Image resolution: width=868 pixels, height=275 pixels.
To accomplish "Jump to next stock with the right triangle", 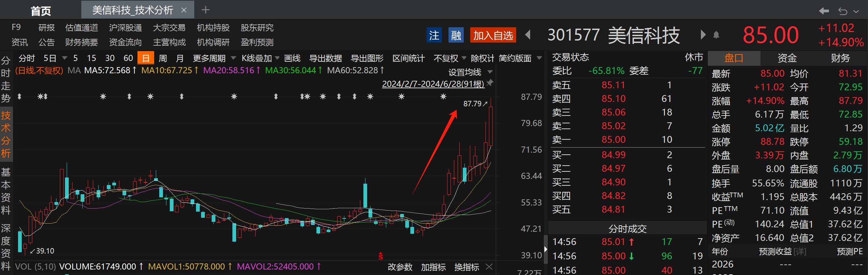I will 703,35.
